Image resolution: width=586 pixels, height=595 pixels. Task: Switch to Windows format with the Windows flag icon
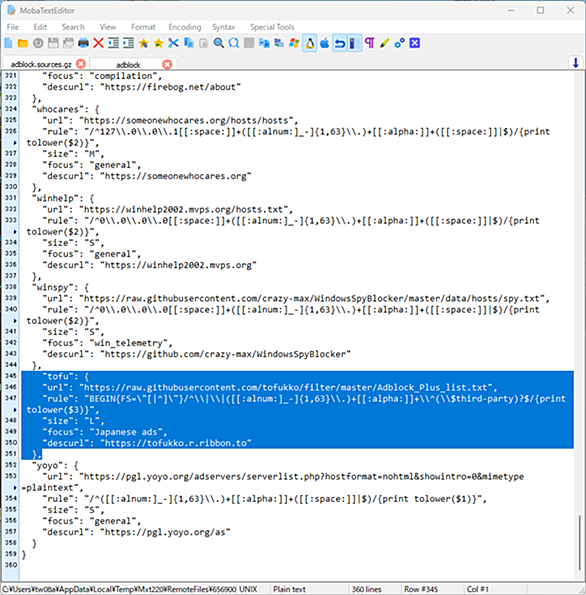pyautogui.click(x=294, y=43)
